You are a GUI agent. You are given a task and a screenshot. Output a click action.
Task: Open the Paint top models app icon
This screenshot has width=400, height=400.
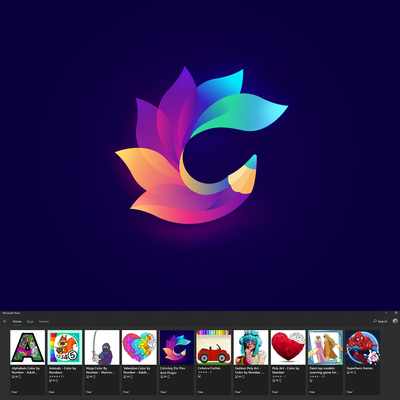[x=325, y=347]
